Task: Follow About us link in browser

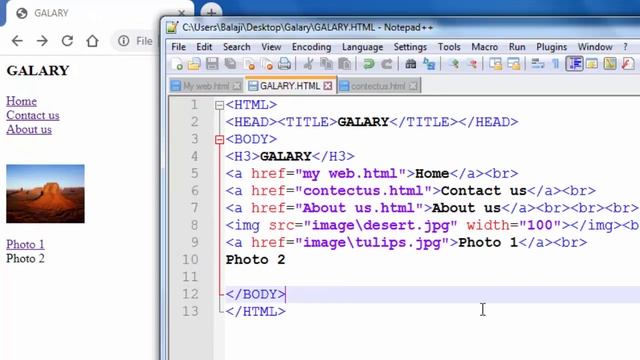Action: [29, 129]
